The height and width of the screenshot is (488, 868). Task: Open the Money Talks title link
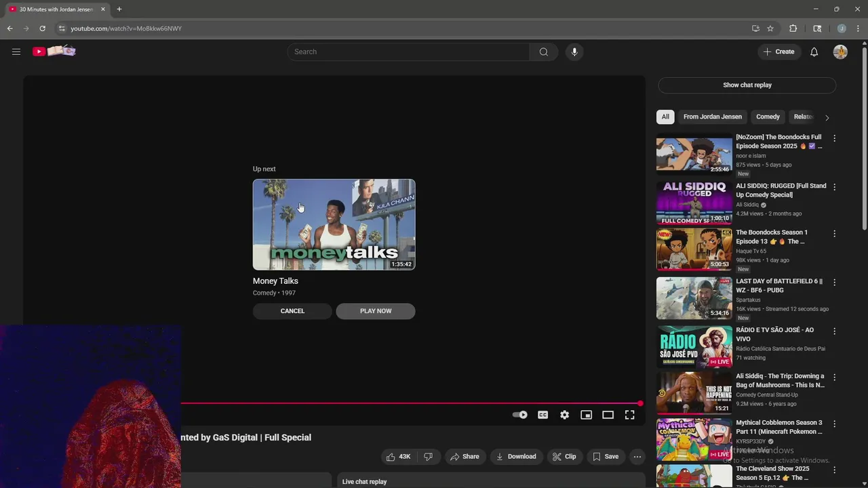coord(275,281)
